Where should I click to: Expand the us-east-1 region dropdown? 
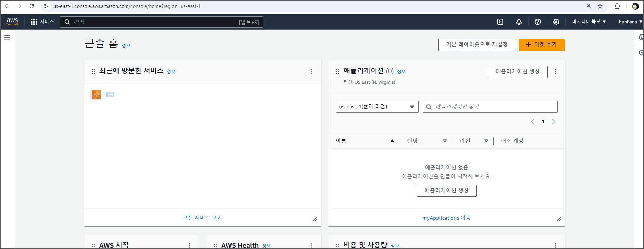point(377,107)
